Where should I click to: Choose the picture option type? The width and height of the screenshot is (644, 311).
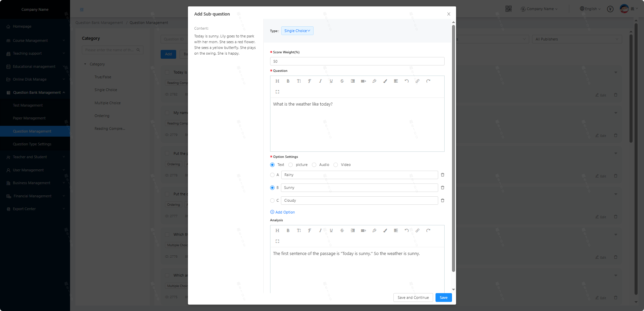point(291,165)
